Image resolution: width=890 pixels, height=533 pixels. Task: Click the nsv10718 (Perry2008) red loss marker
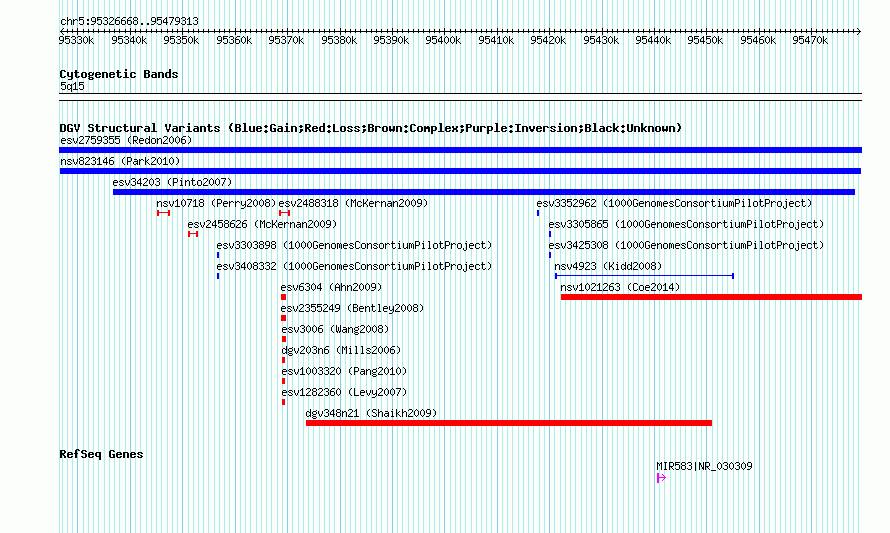click(x=163, y=213)
